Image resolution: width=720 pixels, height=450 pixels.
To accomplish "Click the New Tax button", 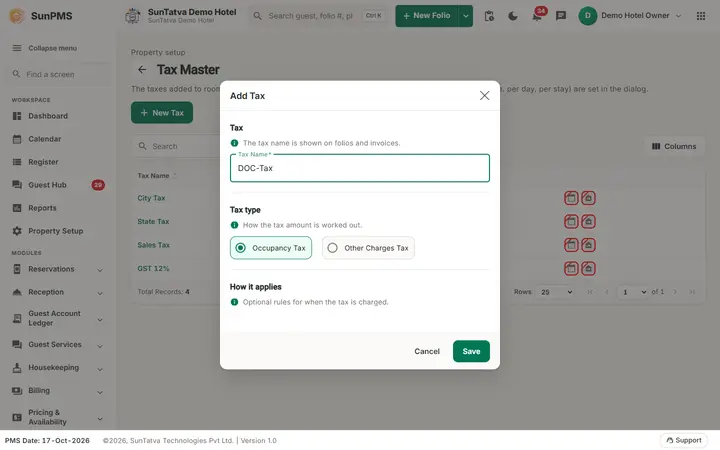I will 162,112.
